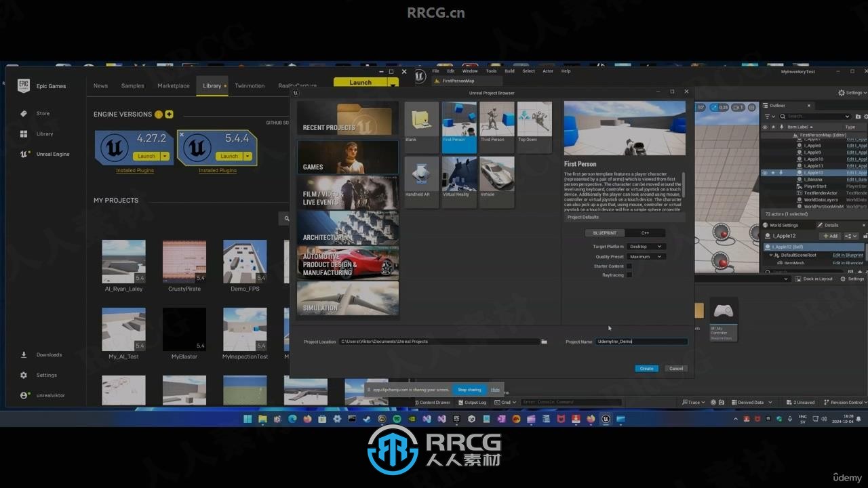Image resolution: width=868 pixels, height=488 pixels.
Task: Open Tools menu in Unreal Editor
Action: pos(491,71)
